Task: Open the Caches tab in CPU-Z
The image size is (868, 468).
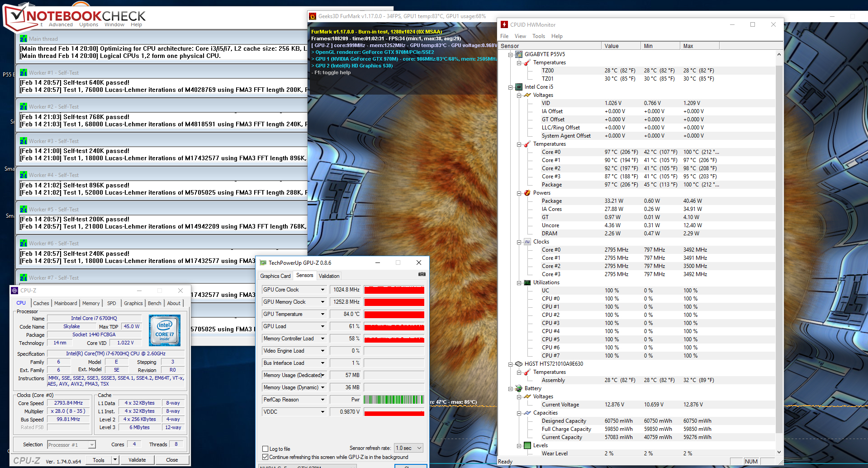Action: tap(41, 303)
